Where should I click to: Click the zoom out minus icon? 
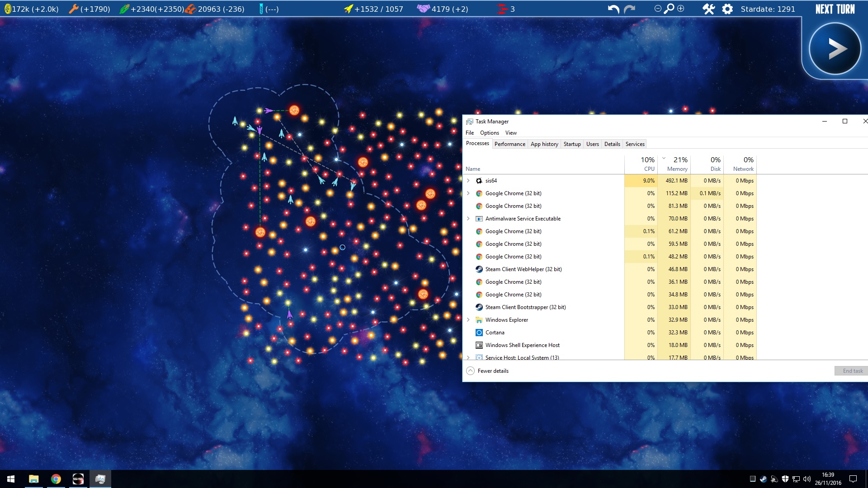(658, 9)
